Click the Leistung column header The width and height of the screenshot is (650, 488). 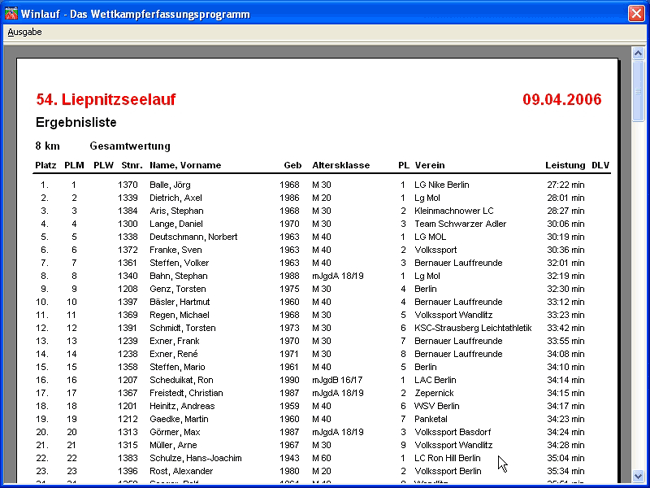click(565, 164)
